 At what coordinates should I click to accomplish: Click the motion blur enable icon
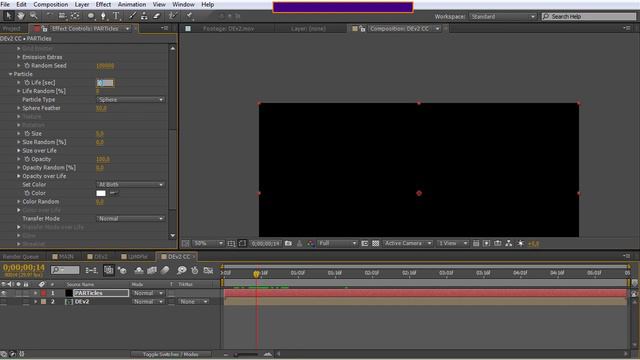pyautogui.click(x=165, y=270)
